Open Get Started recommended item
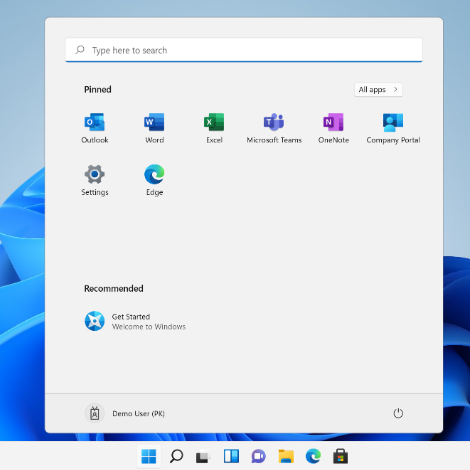Viewport: 470px width, 470px height. click(135, 321)
